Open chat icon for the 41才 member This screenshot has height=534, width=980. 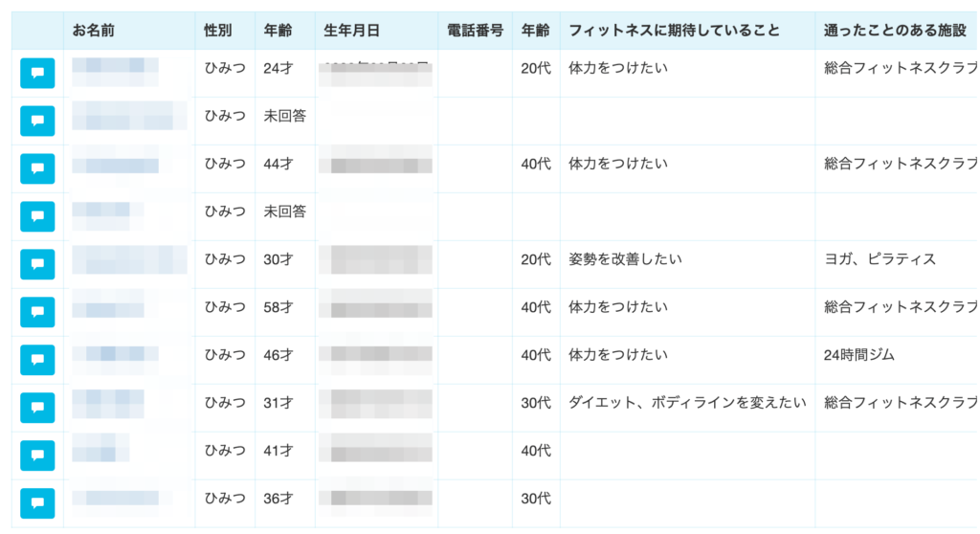point(37,456)
